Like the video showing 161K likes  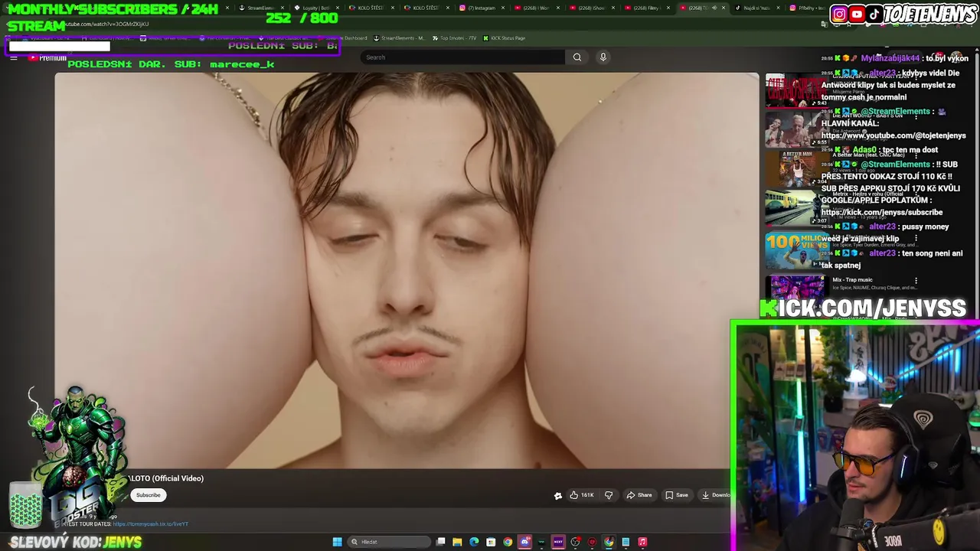point(582,495)
